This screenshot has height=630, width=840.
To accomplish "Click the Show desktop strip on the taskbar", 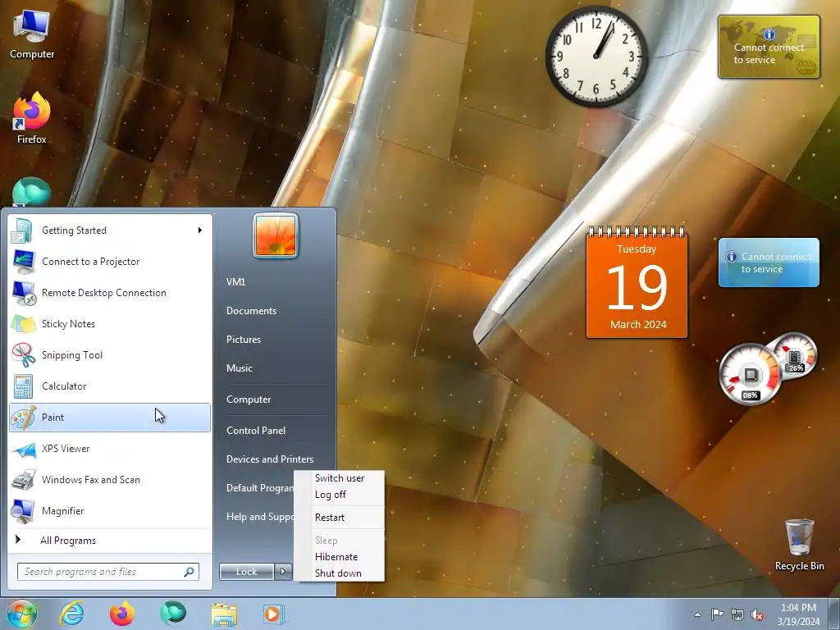I will 835,614.
